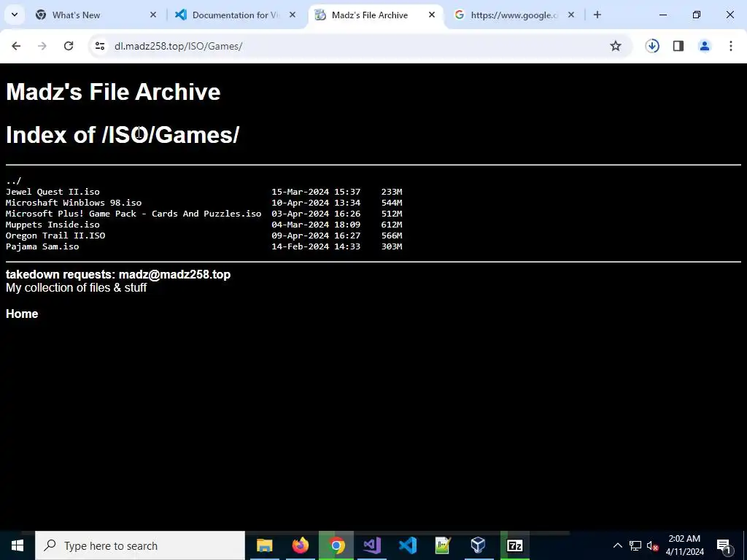Screen dimensions: 747x560
Task: View site information icon in address bar
Action: coord(99,46)
